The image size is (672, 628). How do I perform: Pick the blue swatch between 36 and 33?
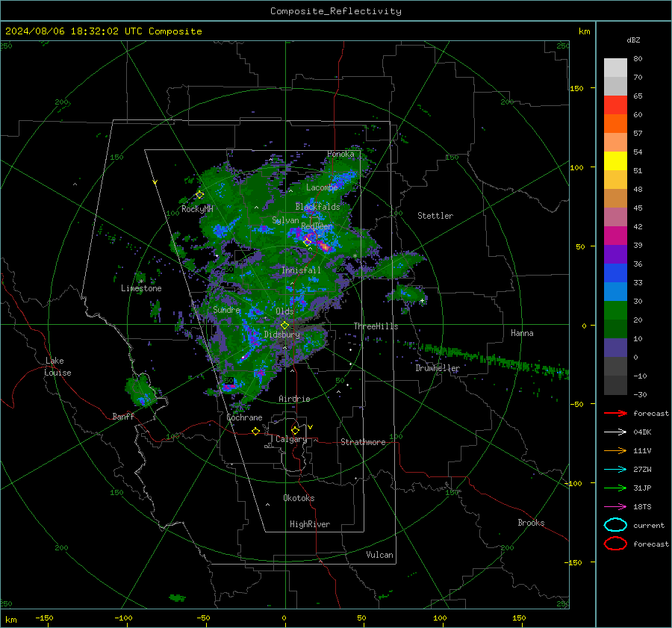[x=615, y=273]
